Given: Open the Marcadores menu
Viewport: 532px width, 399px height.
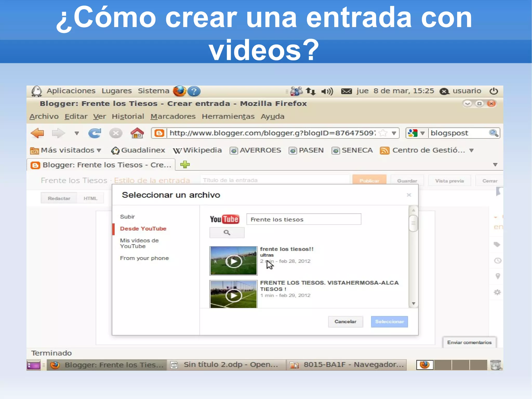Looking at the screenshot, I should tap(173, 116).
